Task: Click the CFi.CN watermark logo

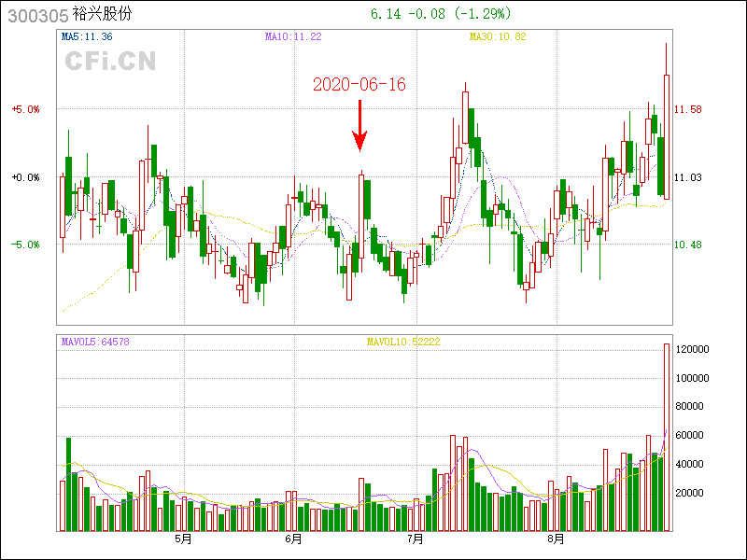Action: (x=109, y=62)
